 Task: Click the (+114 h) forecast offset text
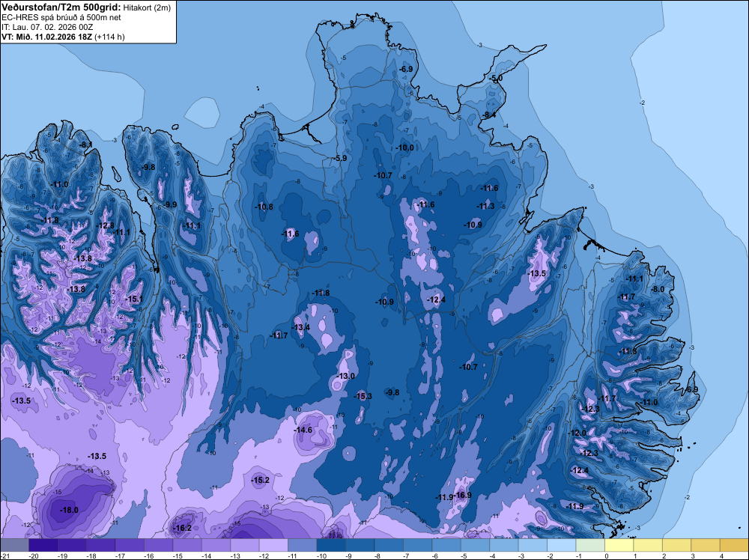click(x=110, y=37)
